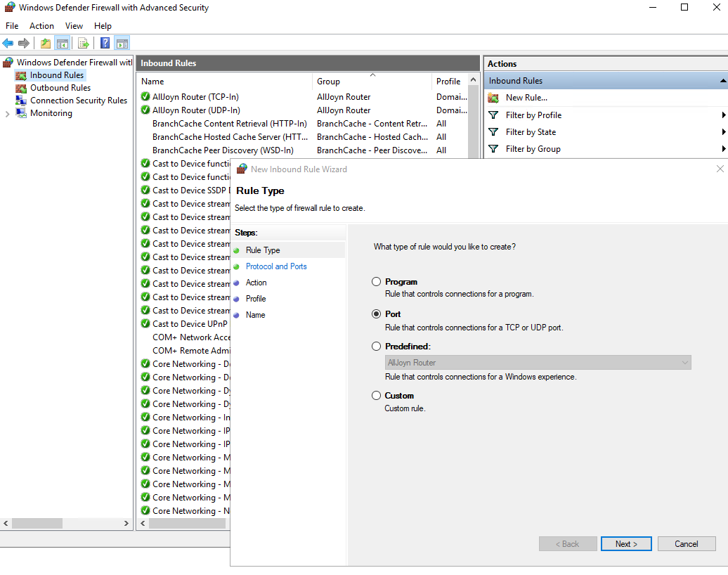This screenshot has height=575, width=728.
Task: Click the Back arrow toolbar icon
Action: pos(8,44)
